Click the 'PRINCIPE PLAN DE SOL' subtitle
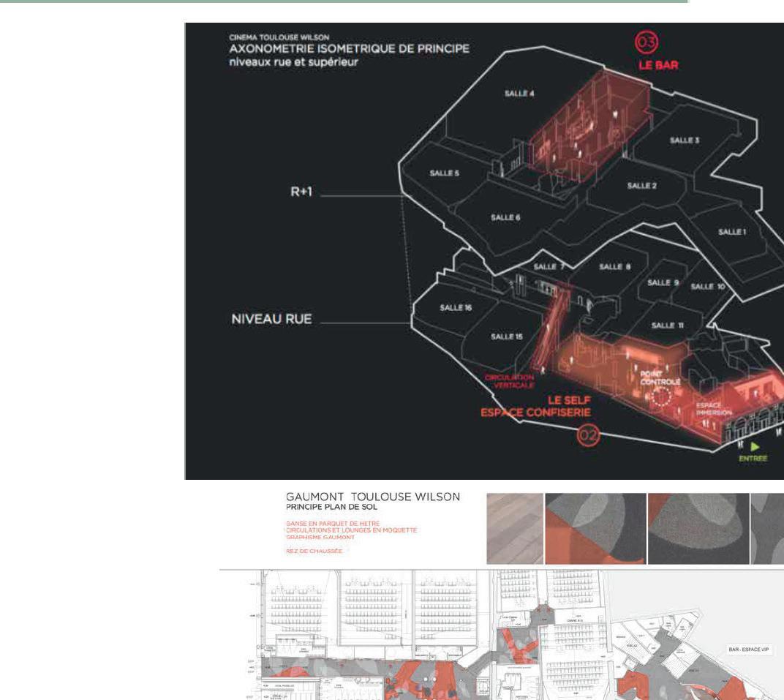Viewport: 784px width, 700px height. (x=331, y=507)
